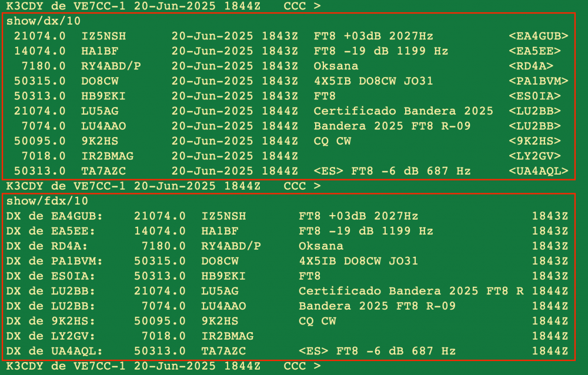The image size is (588, 375).
Task: Click the show/dx/10 command text
Action: [x=44, y=21]
